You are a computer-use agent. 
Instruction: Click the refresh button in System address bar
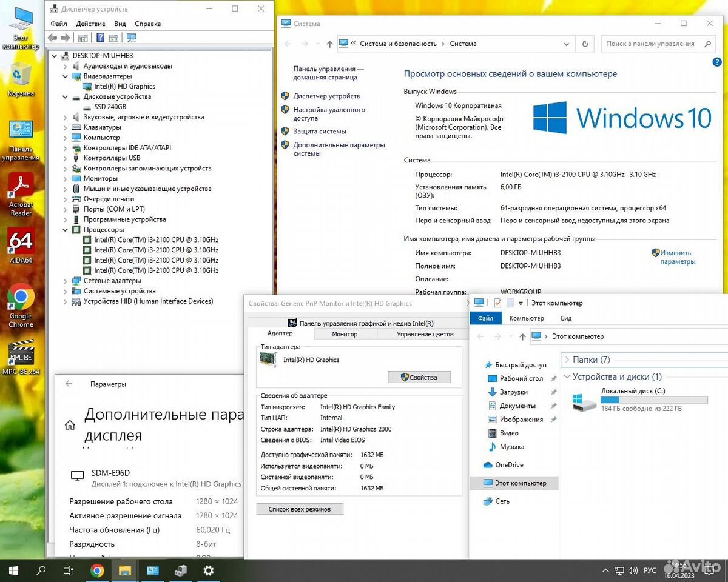[585, 44]
